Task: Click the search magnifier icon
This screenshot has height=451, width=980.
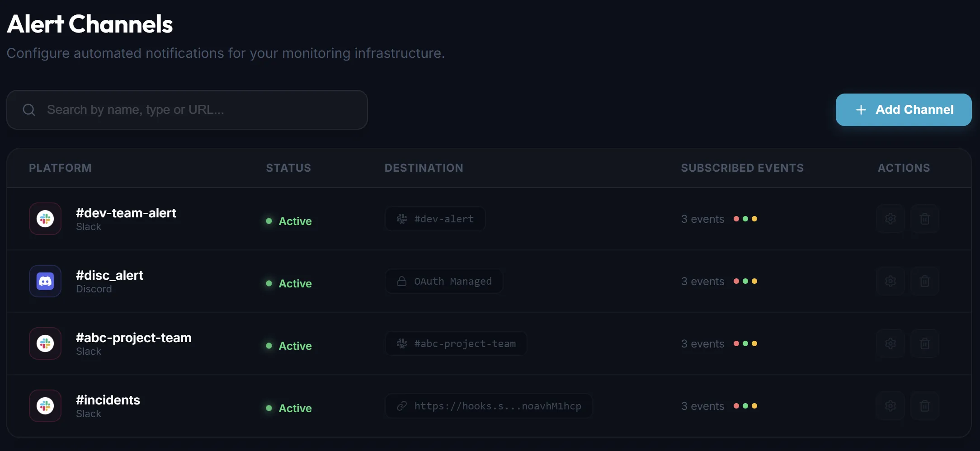Action: pos(29,110)
